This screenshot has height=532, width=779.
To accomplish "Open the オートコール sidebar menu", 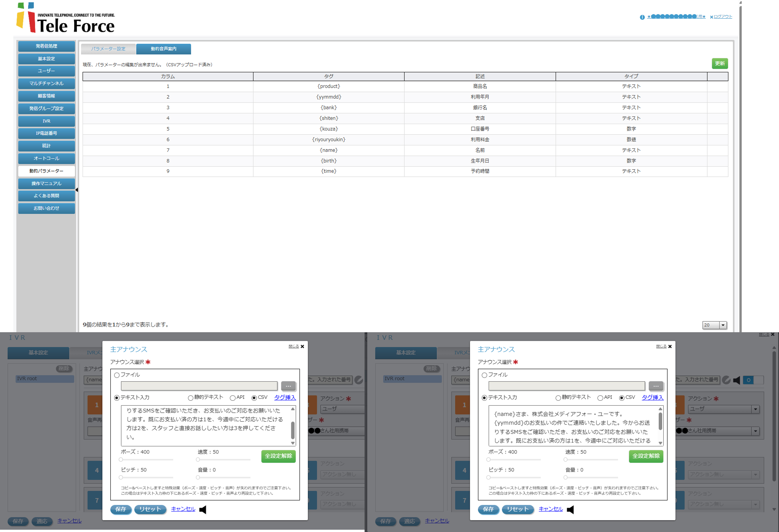I will coord(46,159).
